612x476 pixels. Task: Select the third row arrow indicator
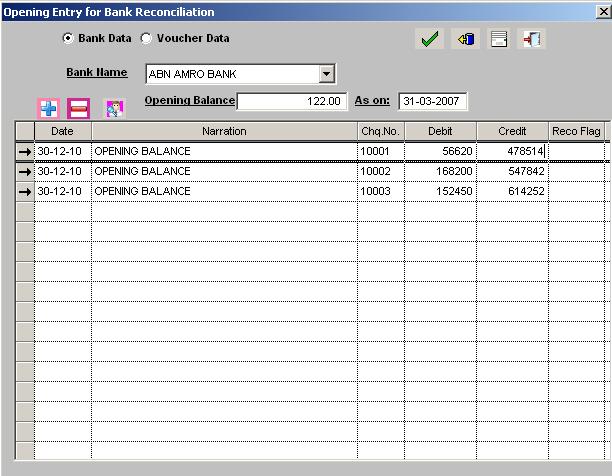click(25, 191)
